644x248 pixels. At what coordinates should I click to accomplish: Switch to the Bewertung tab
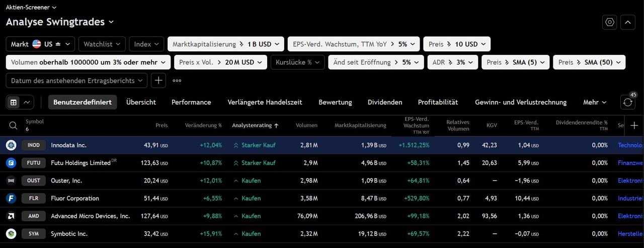(x=335, y=102)
